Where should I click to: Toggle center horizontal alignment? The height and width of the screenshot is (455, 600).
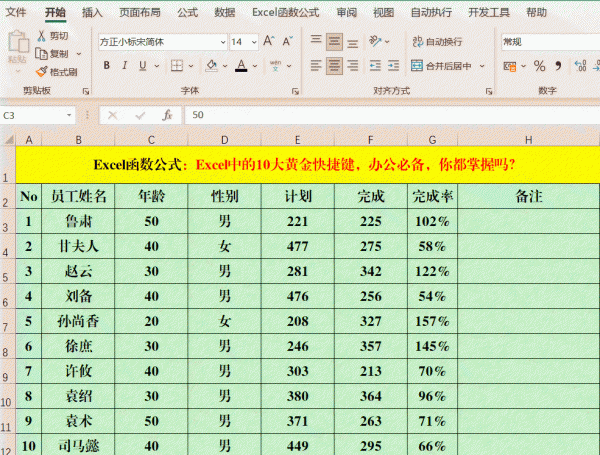click(x=334, y=66)
